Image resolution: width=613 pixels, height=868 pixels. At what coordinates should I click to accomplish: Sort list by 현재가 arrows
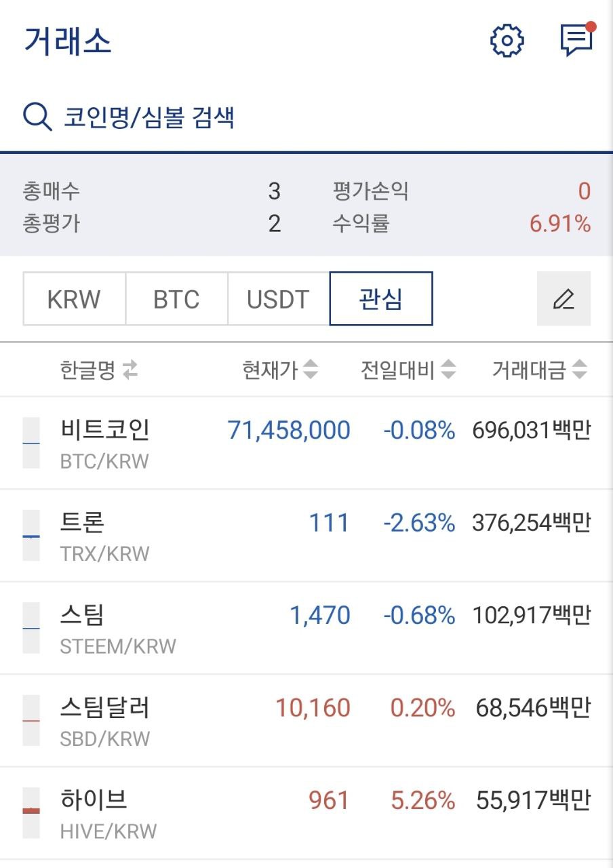click(310, 370)
